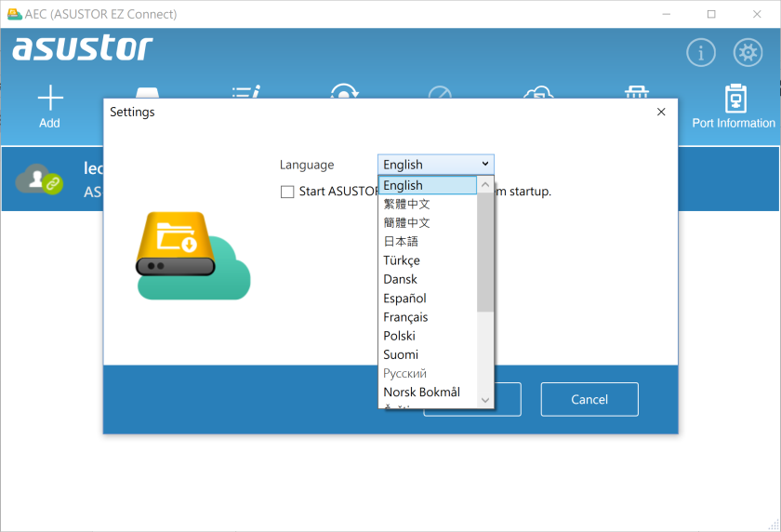The image size is (781, 532).
Task: Click the language list scroll down arrow
Action: 485,400
